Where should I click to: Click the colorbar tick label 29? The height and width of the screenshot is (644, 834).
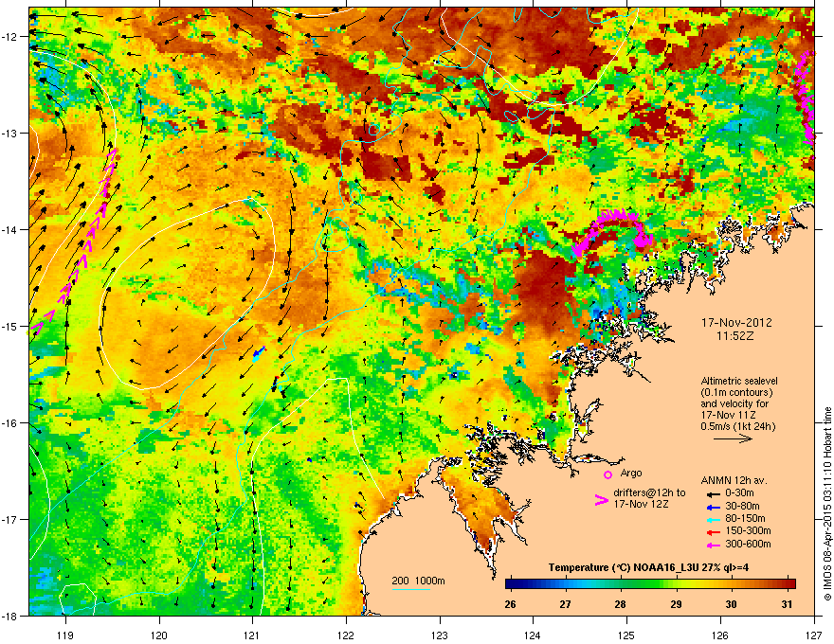pos(676,604)
